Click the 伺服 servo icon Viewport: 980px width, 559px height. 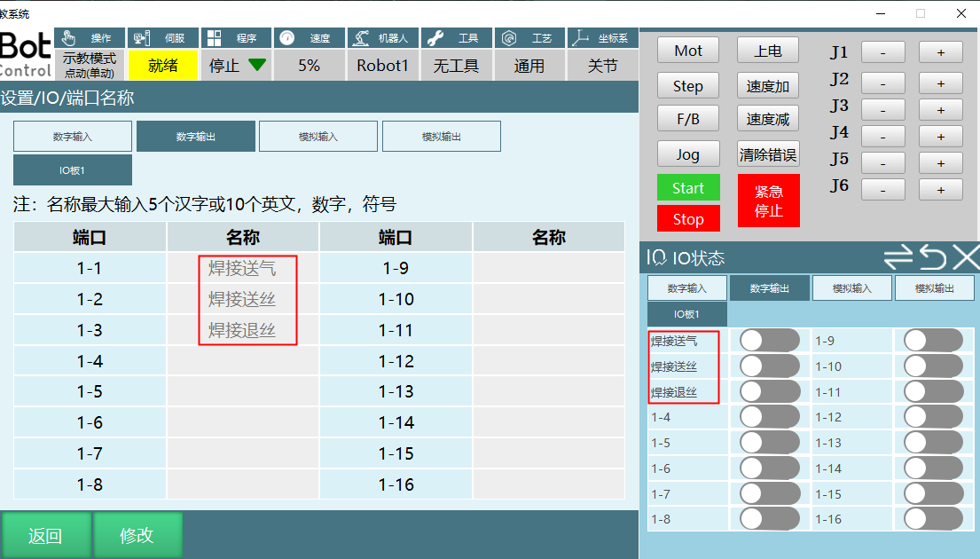pyautogui.click(x=142, y=38)
